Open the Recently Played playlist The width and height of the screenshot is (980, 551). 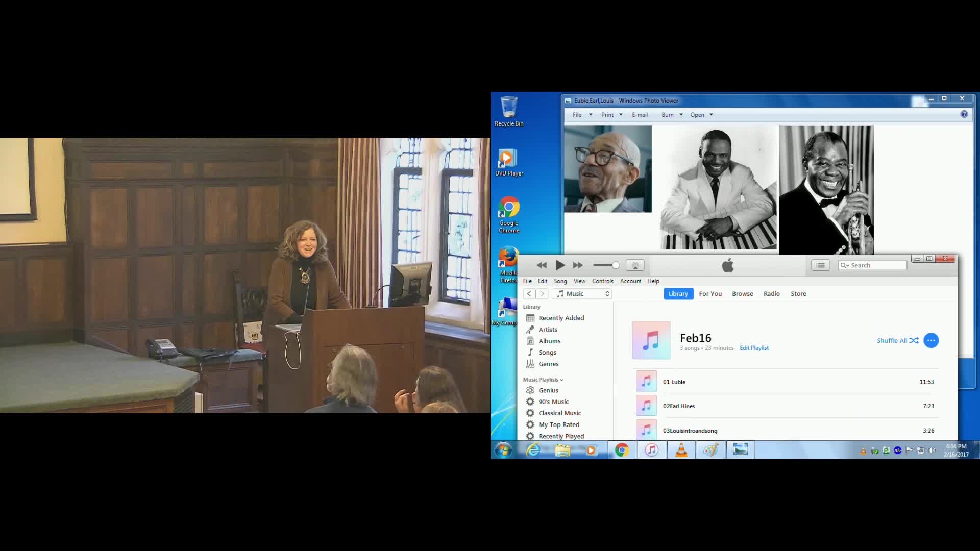561,436
